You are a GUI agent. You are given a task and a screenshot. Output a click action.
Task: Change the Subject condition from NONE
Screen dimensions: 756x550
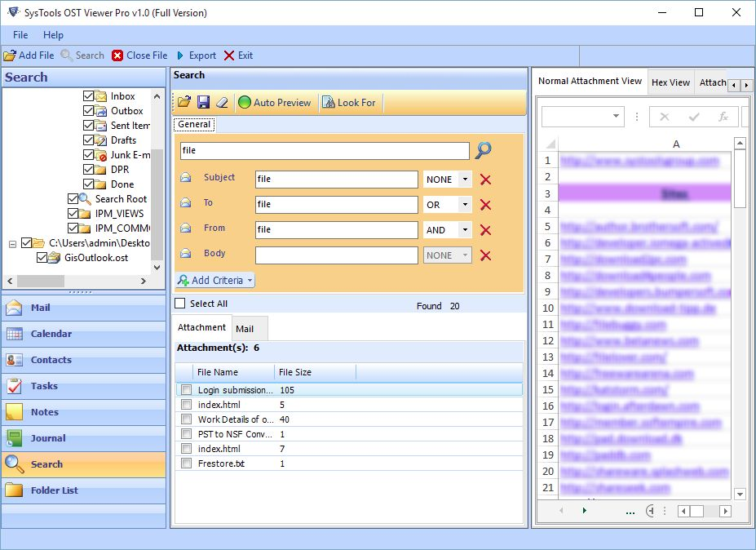[447, 179]
